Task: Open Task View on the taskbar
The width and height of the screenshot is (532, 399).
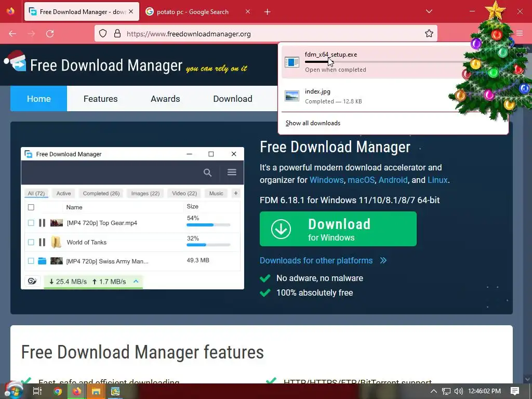Action: (37, 391)
